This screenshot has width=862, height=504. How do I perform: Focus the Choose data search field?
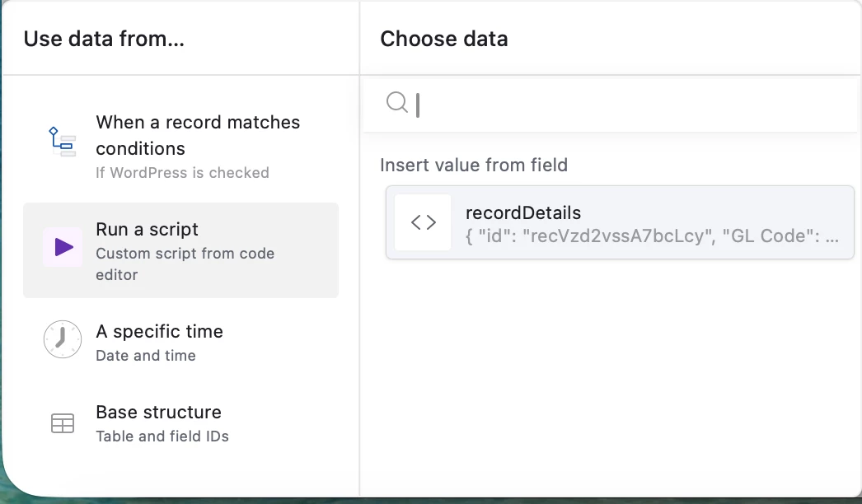coord(626,105)
